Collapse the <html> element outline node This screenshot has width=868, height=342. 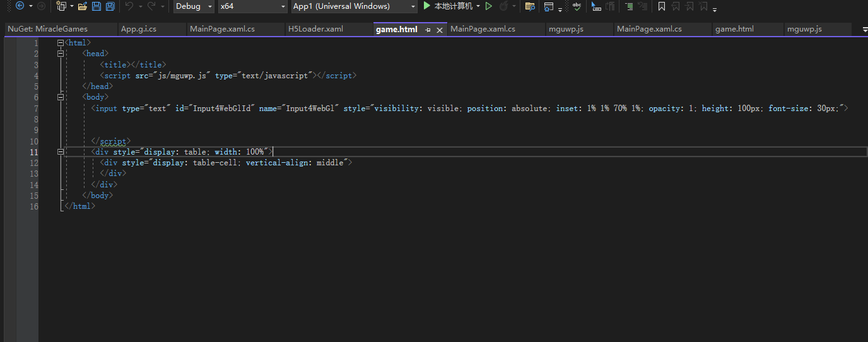[61, 43]
